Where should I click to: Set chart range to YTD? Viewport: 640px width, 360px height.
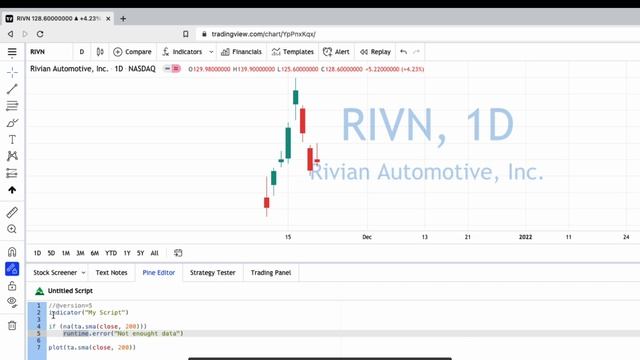(x=111, y=253)
